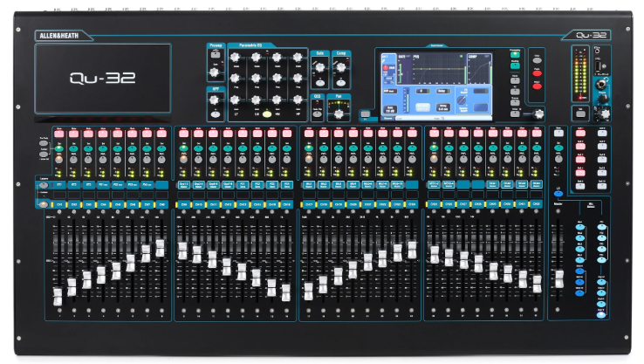Solo channel CH9 with its PAFL key
The width and height of the screenshot is (644, 364).
point(183,159)
